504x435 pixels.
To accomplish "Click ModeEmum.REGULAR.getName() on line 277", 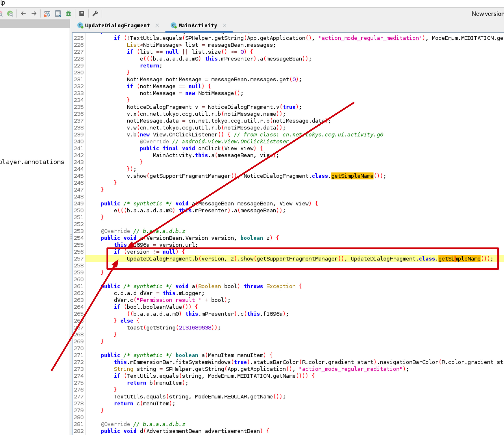I will tap(239, 397).
